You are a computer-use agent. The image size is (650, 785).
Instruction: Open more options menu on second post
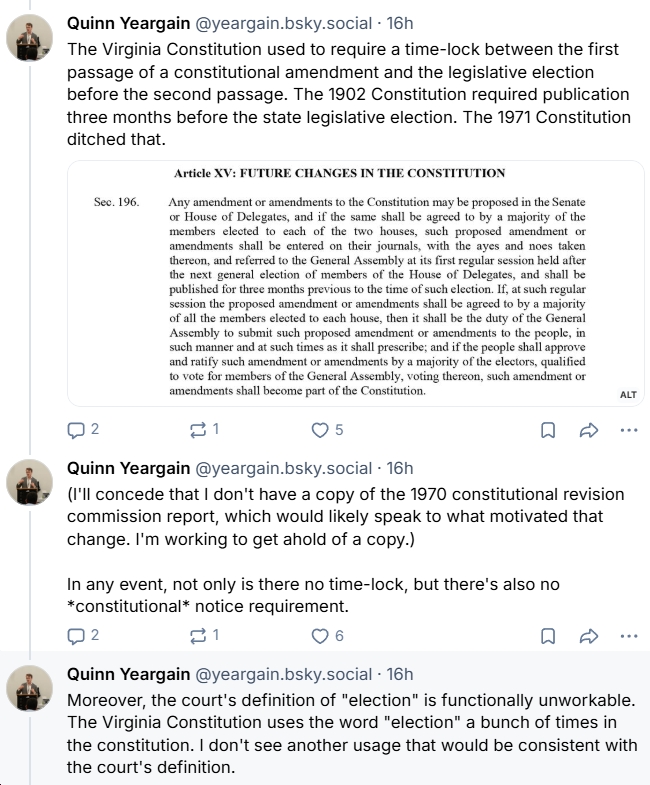[629, 635]
